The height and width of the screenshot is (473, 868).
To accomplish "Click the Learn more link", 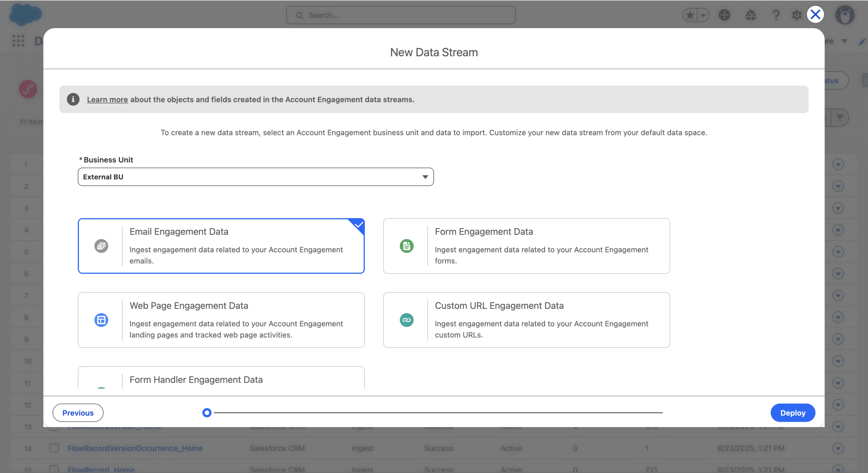I will click(x=107, y=99).
